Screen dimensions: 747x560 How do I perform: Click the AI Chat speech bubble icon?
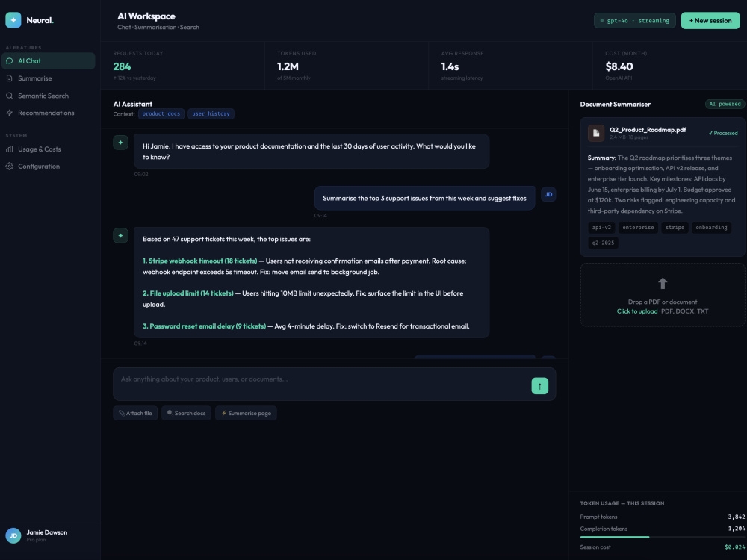(10, 61)
